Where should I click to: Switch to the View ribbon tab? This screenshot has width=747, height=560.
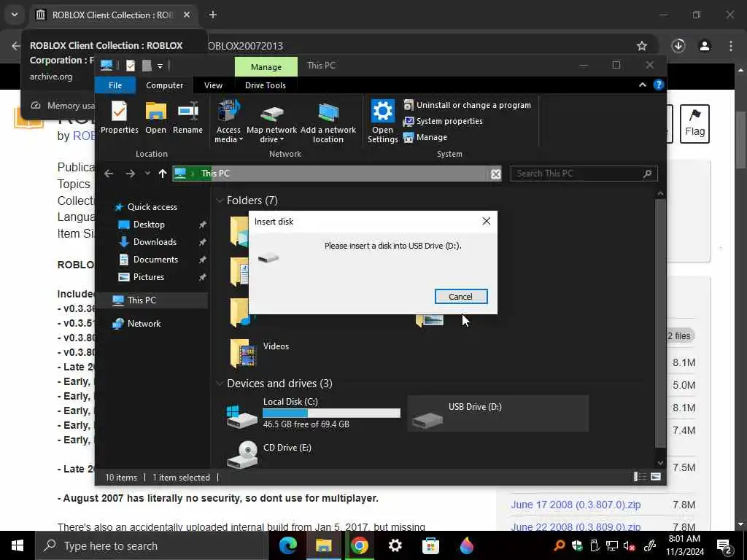click(213, 85)
